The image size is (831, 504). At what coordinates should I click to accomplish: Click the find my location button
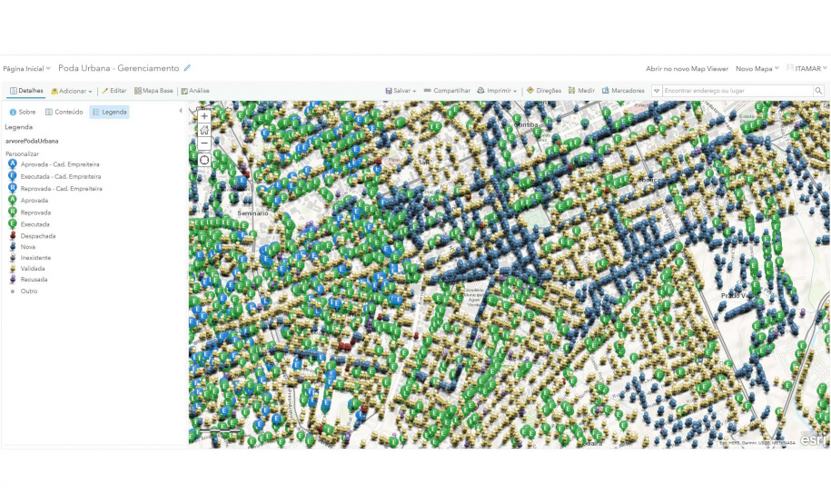(204, 160)
